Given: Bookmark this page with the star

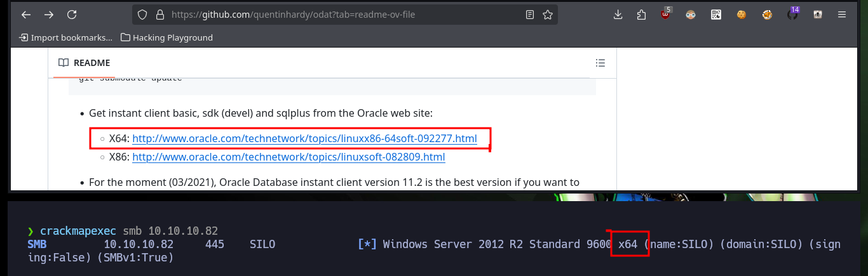Looking at the screenshot, I should pos(547,14).
